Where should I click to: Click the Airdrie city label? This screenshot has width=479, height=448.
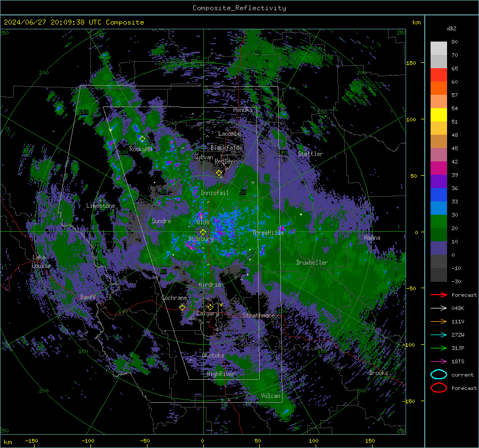tap(210, 284)
